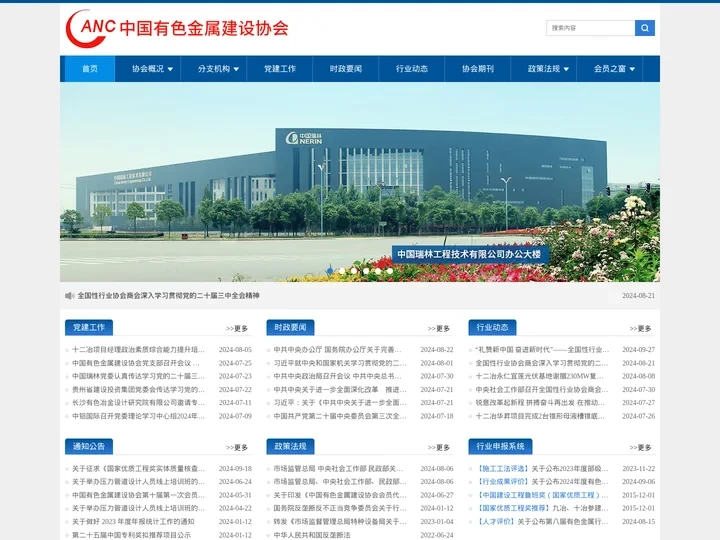Open notice 关于做好 2023 年度年报统计工作的通知

tap(133, 522)
